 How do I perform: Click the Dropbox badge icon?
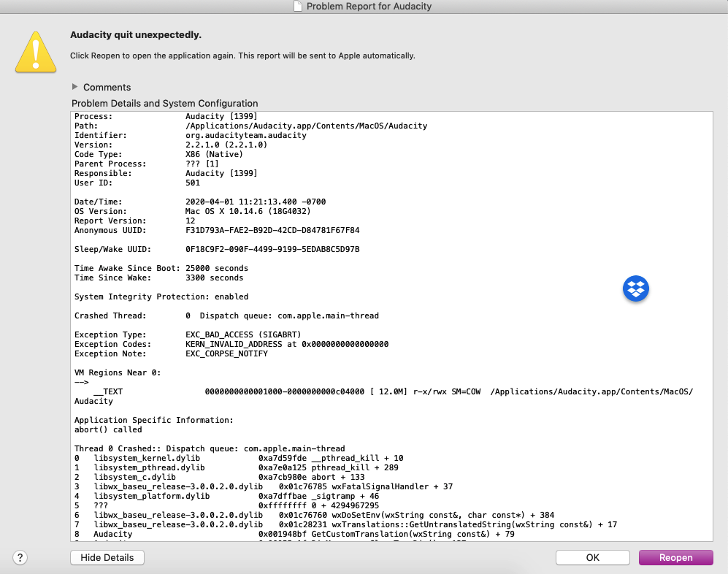tap(635, 288)
